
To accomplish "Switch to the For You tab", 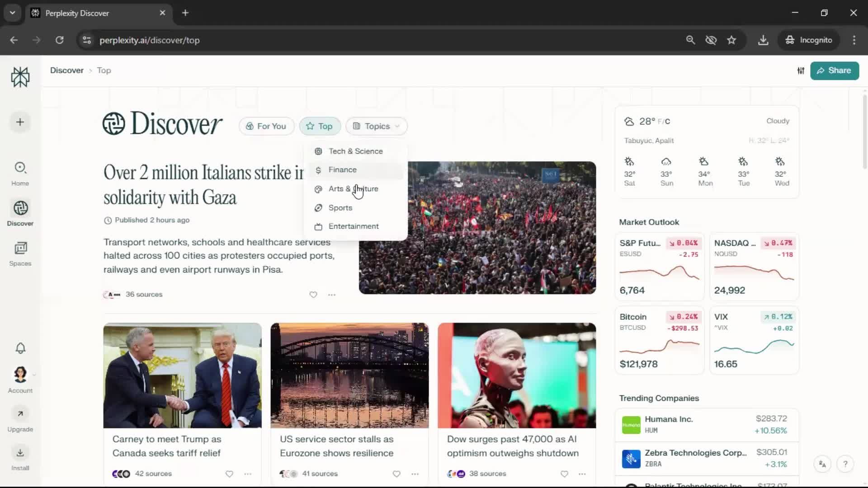I will pyautogui.click(x=266, y=126).
